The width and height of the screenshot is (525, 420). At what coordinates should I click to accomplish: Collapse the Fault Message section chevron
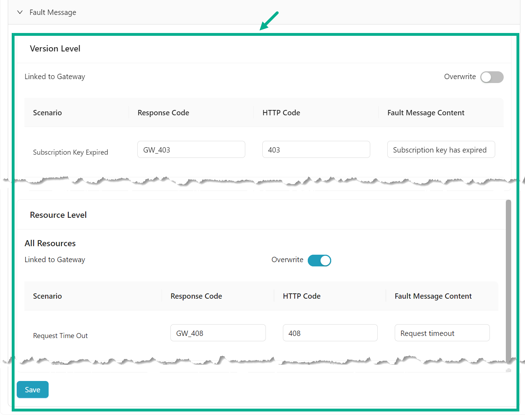click(20, 12)
